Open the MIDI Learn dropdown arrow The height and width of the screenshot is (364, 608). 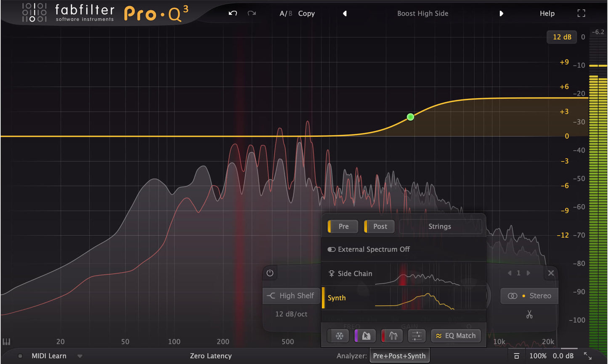(x=80, y=356)
